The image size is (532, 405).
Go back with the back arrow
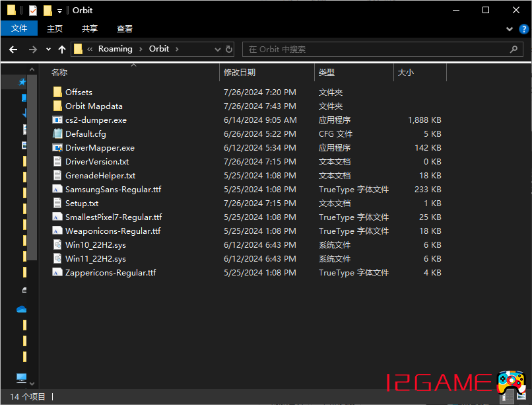[13, 50]
